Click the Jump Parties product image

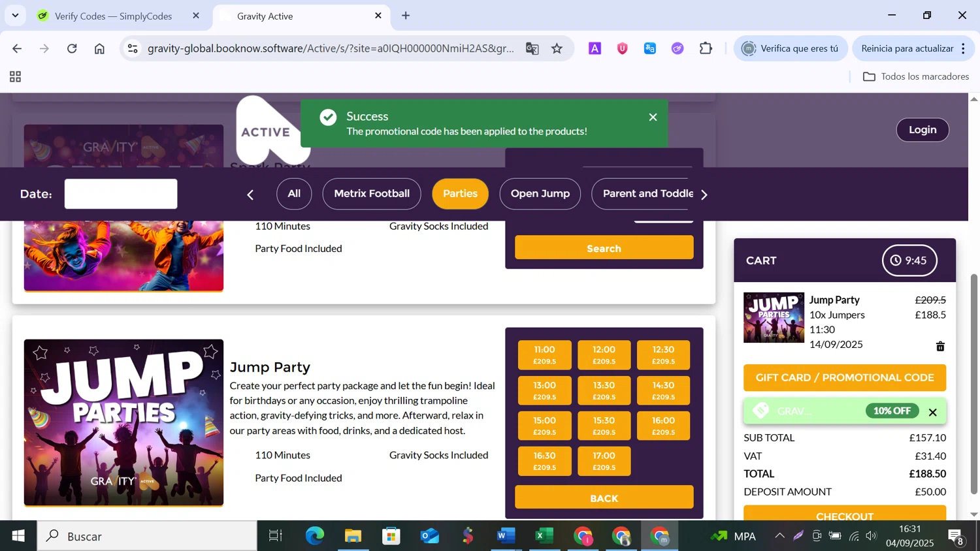(x=123, y=422)
